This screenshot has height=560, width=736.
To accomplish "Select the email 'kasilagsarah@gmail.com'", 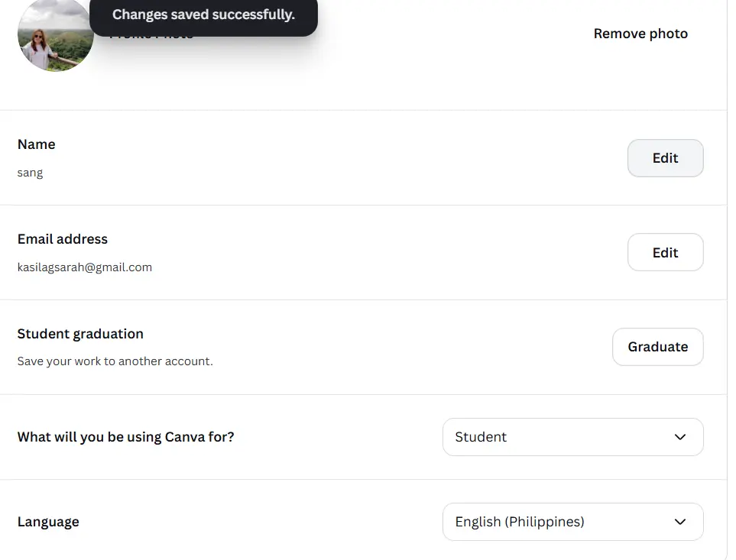I will click(85, 267).
